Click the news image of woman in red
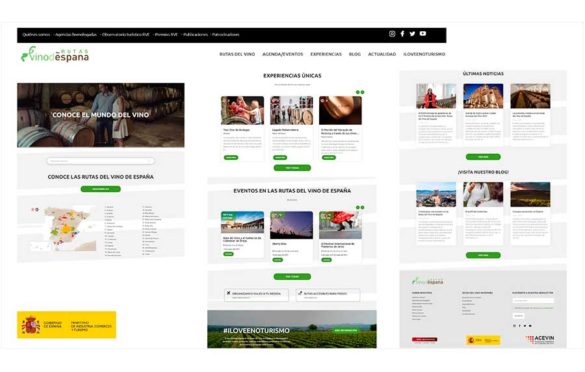The width and height of the screenshot is (585, 372). 436,96
